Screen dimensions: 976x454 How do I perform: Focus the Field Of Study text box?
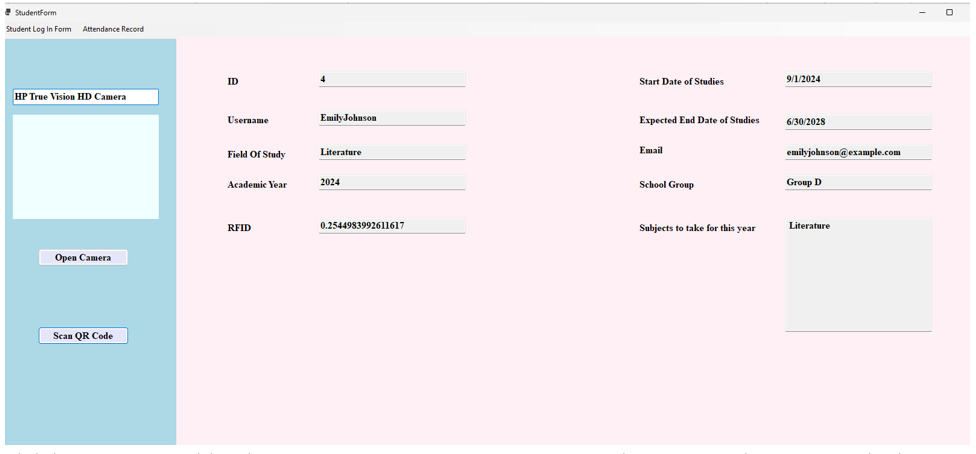click(391, 152)
